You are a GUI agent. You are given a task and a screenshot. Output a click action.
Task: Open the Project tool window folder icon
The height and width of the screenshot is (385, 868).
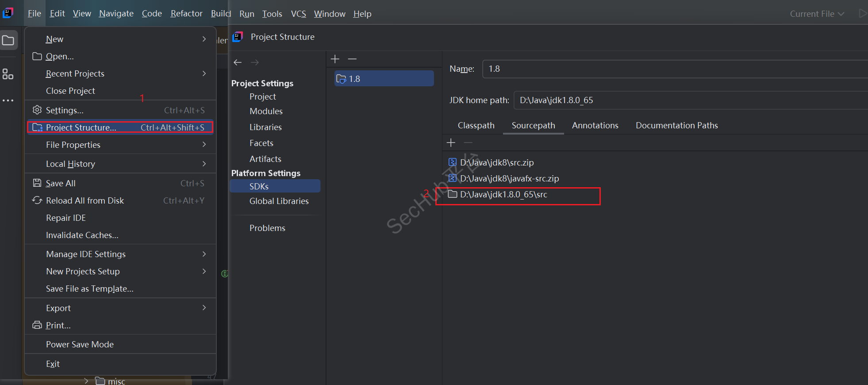point(8,41)
